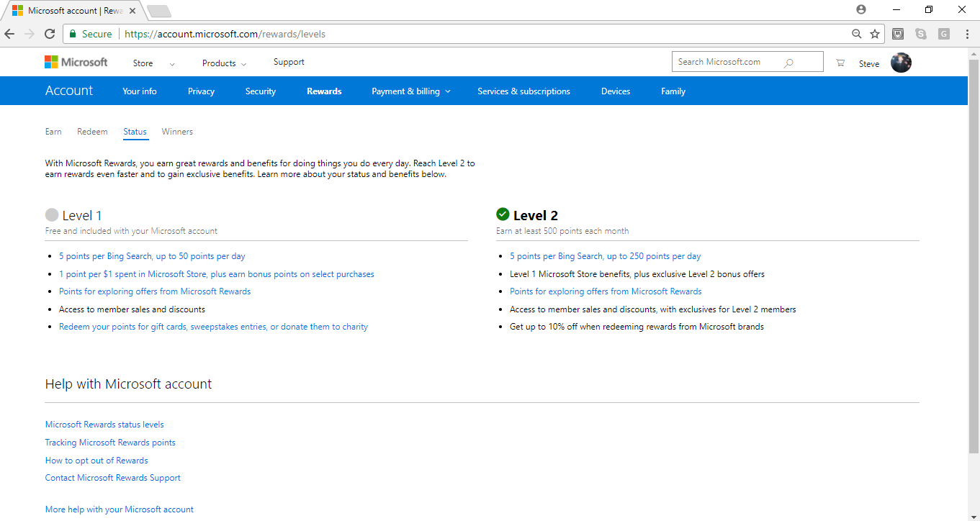Click the Microsoft logo
The width and height of the screenshot is (980, 521).
76,63
